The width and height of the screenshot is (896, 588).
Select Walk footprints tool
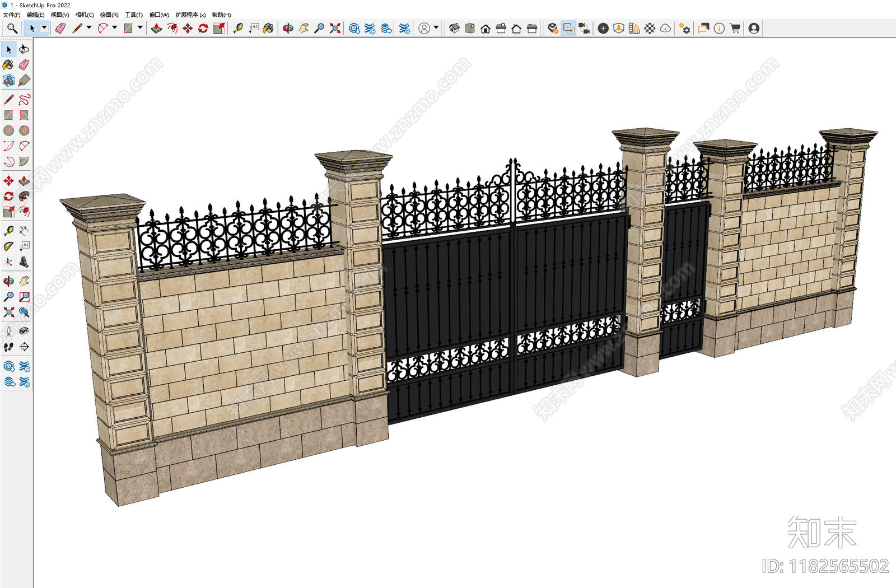pos(8,347)
